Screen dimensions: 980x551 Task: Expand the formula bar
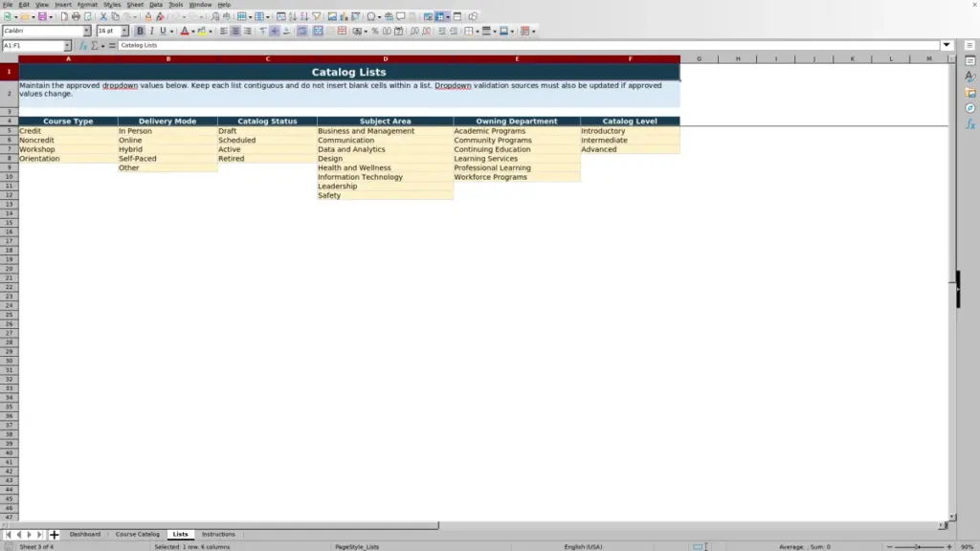[x=947, y=45]
